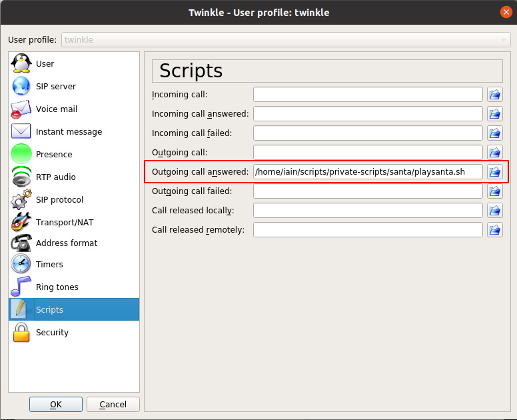
Task: Focus the Incoming call failed field
Action: pyautogui.click(x=368, y=133)
